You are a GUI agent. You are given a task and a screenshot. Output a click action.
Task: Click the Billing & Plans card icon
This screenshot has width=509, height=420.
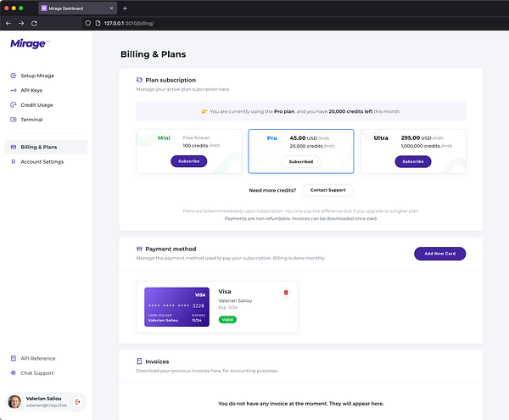pos(14,147)
